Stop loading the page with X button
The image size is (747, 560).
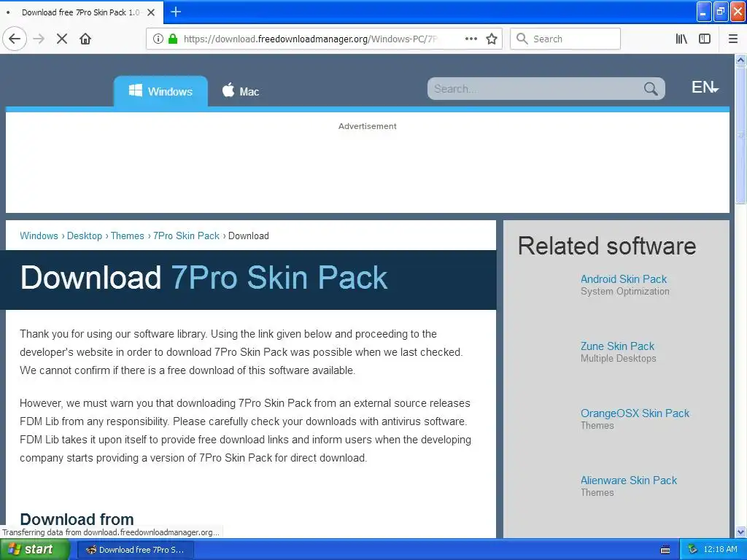(62, 39)
